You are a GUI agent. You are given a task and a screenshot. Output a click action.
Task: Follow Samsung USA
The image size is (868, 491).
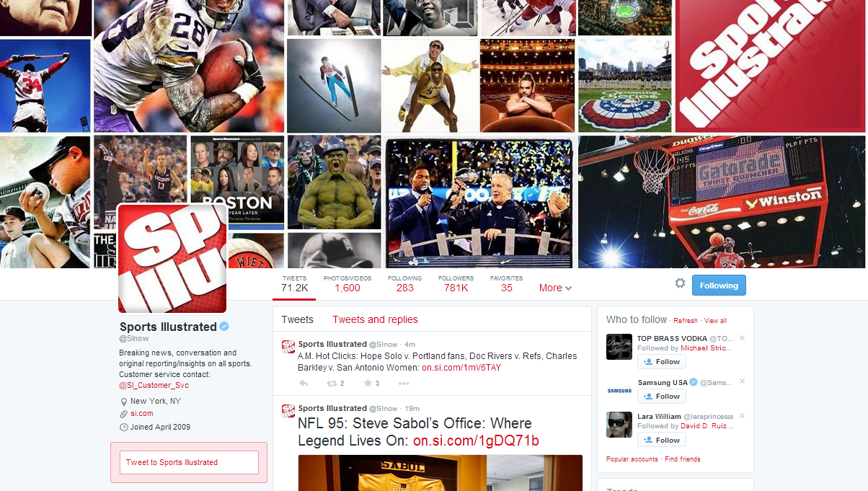[x=661, y=397]
